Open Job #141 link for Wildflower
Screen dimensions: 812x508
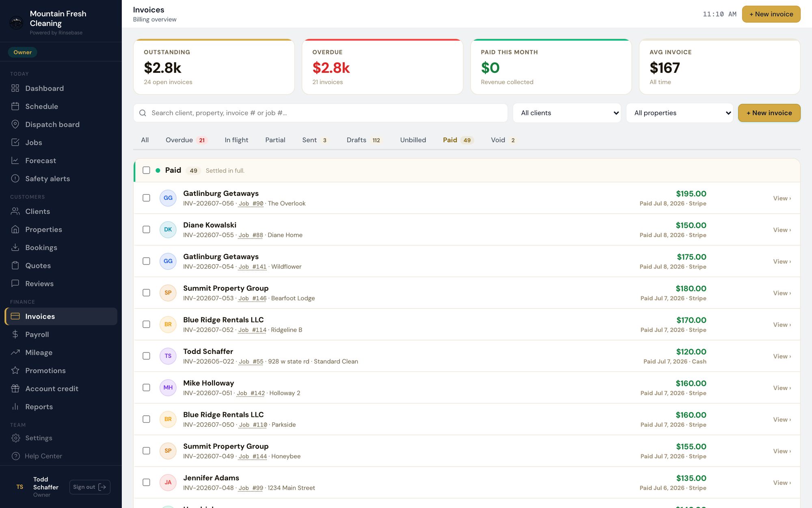coord(253,267)
